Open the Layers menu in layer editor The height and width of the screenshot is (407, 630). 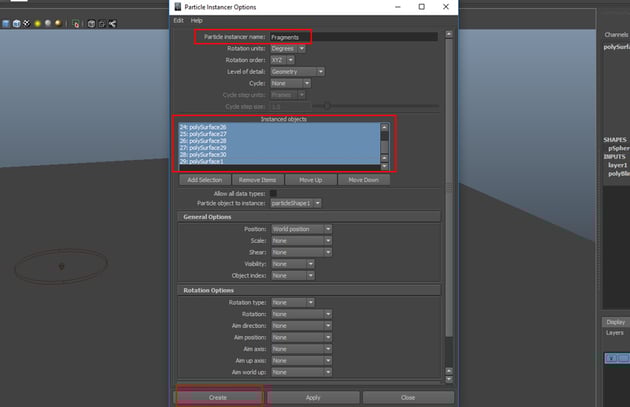click(615, 333)
